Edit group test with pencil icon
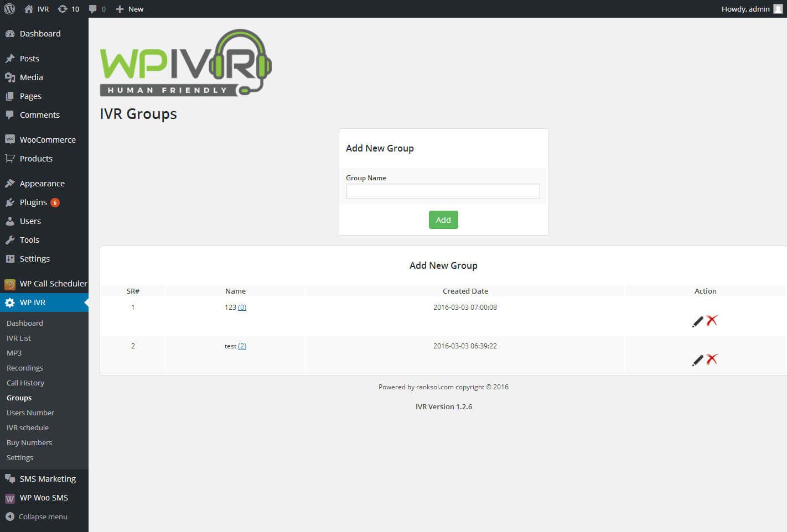This screenshot has width=787, height=532. 698,360
